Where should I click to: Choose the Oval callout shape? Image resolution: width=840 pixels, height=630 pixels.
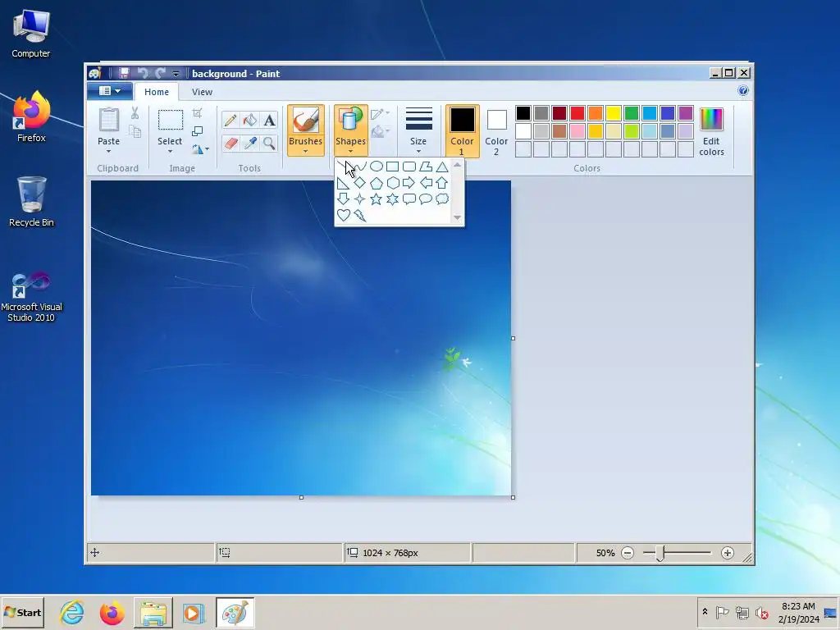(426, 199)
